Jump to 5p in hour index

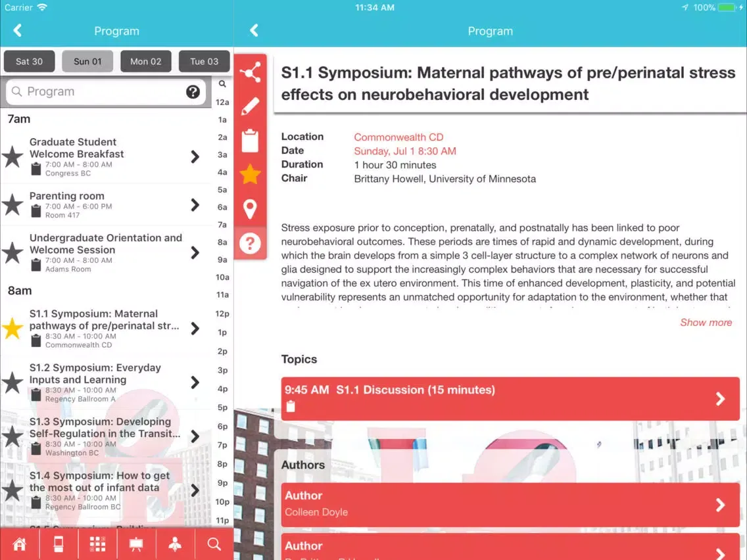[x=222, y=407]
